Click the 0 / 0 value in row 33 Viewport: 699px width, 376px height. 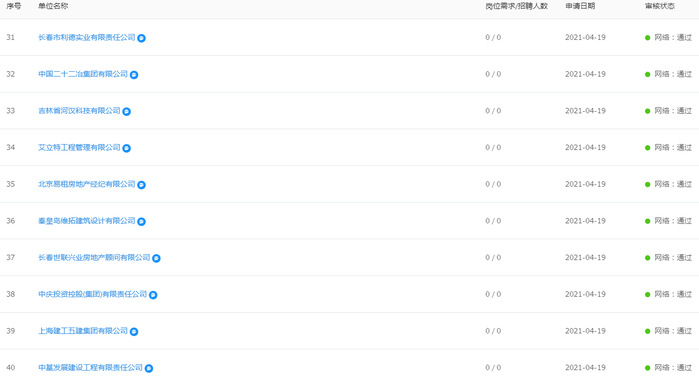pos(493,111)
